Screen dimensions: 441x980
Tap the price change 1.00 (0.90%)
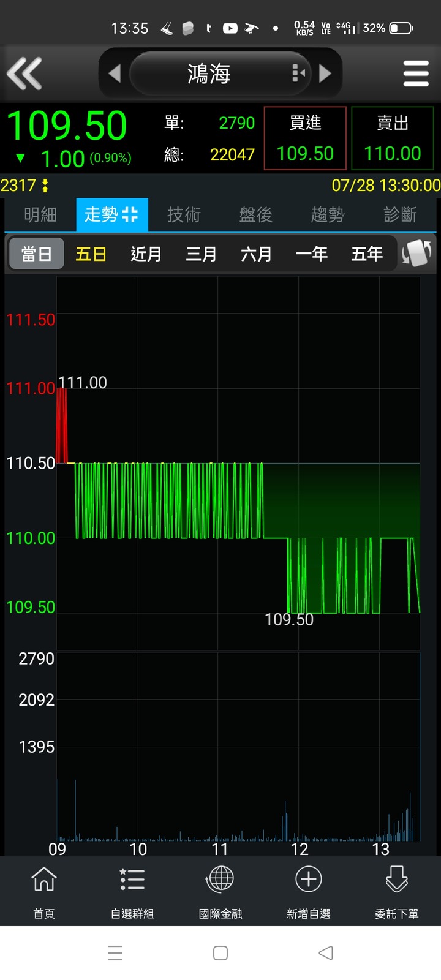tap(86, 159)
